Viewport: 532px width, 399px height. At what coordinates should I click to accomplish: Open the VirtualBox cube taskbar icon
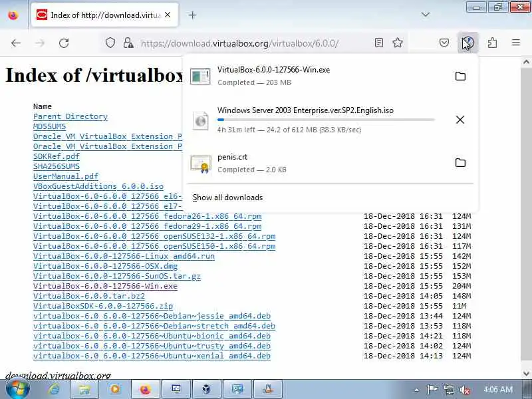[x=207, y=389]
